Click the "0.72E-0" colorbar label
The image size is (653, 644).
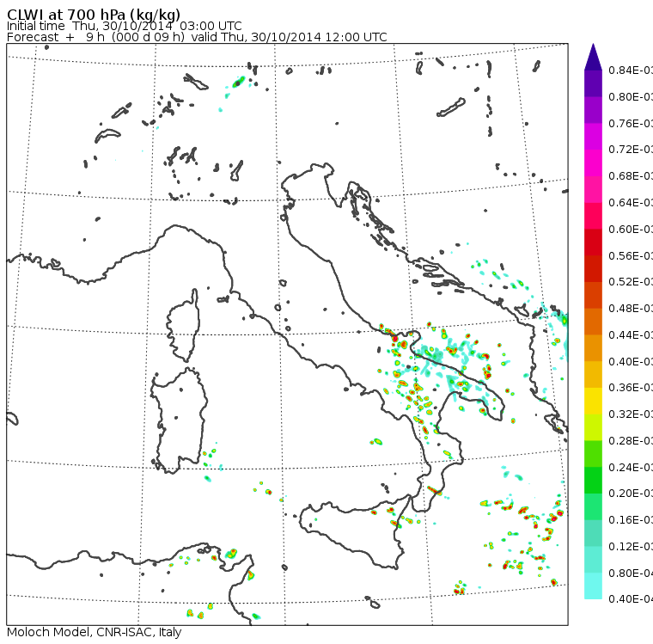(631, 150)
